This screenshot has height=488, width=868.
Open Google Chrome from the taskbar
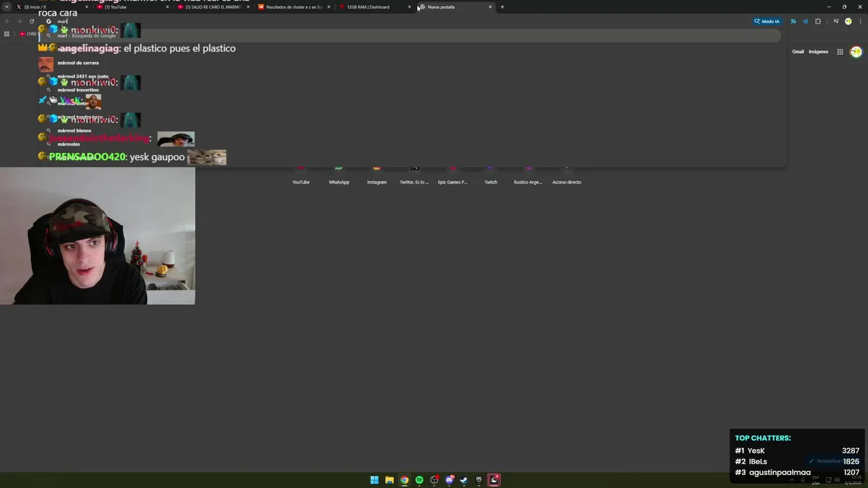tap(404, 480)
